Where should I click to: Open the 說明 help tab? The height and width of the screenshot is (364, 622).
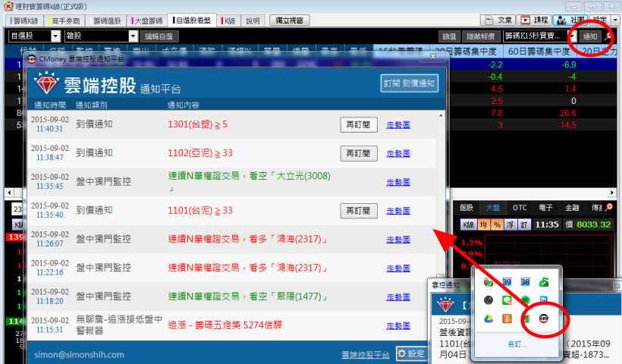tap(253, 20)
